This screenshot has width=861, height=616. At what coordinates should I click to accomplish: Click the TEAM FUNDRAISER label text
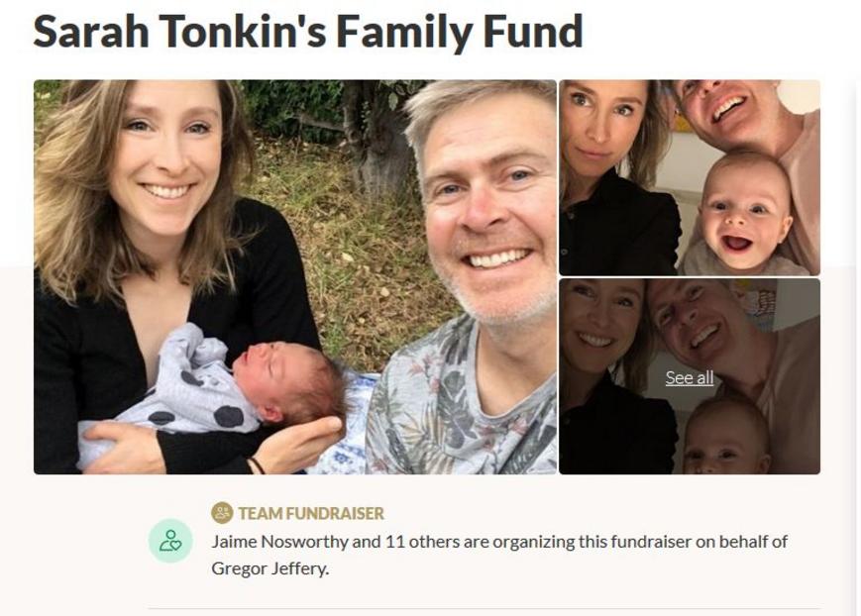[x=311, y=513]
